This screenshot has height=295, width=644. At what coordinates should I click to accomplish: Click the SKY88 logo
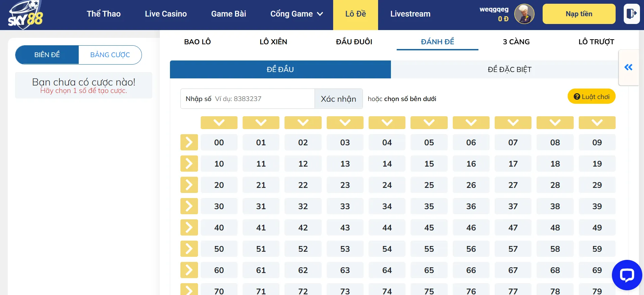coord(25,15)
